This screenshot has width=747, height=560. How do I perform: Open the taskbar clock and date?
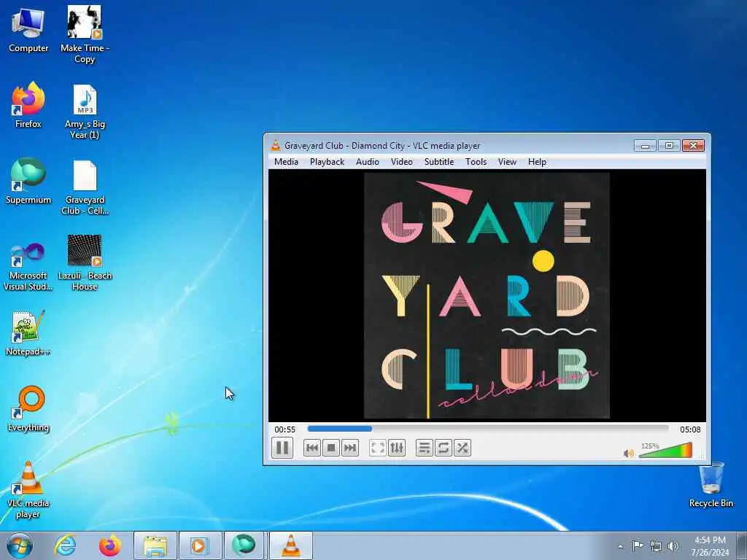click(710, 546)
